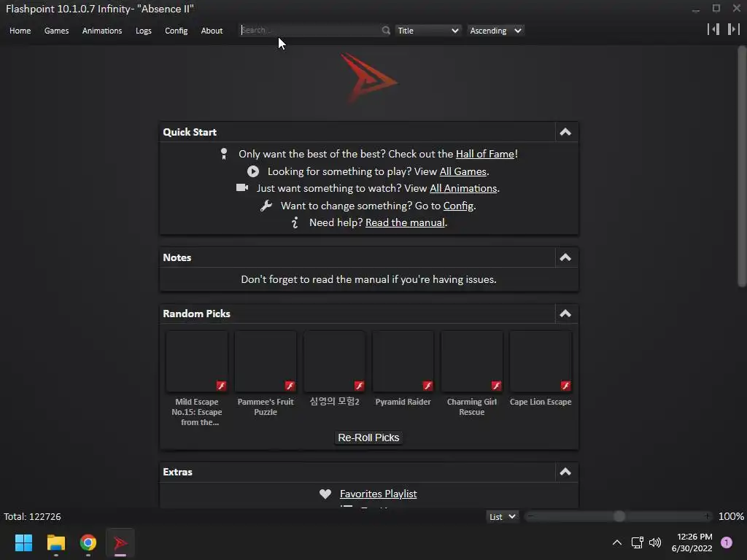Open the Korean-titled 심영의 모험2 game thumbnail

[334, 362]
